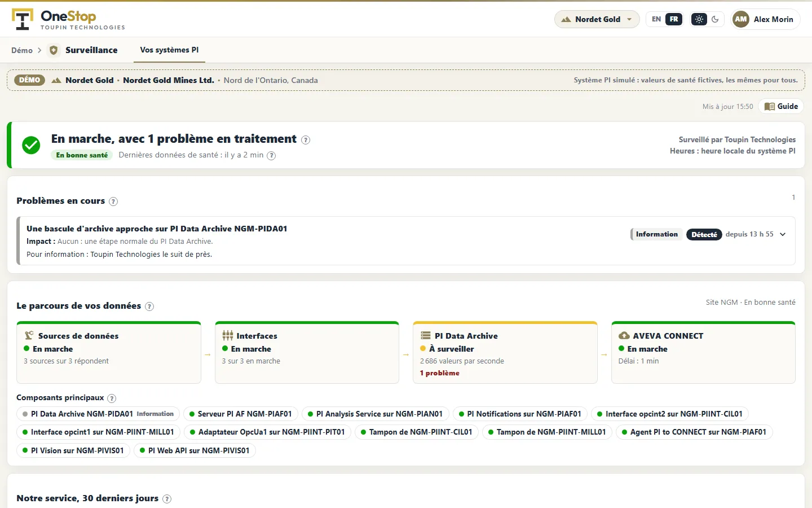The height and width of the screenshot is (508, 812).
Task: Click the AVEVA CONNECT cloud icon
Action: [x=624, y=335]
